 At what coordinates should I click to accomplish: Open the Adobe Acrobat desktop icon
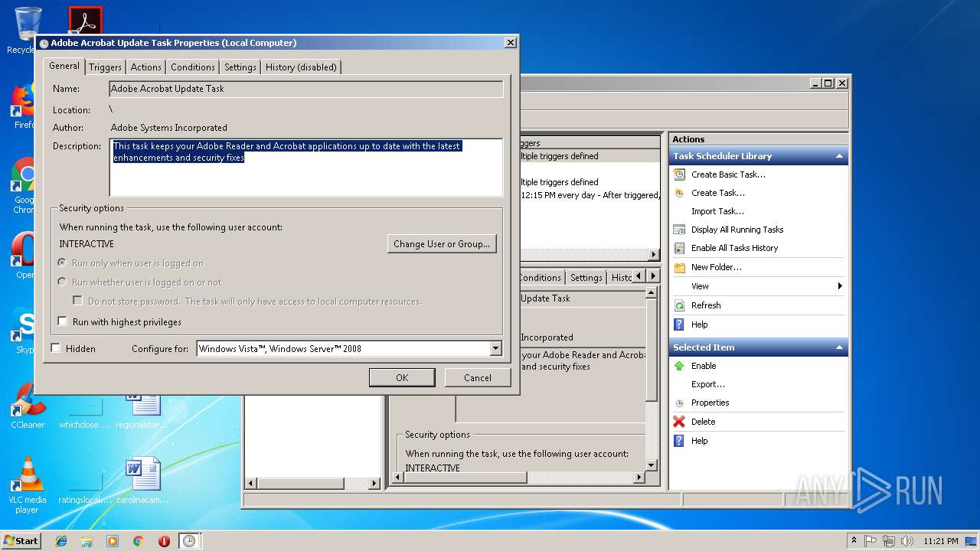[x=85, y=20]
